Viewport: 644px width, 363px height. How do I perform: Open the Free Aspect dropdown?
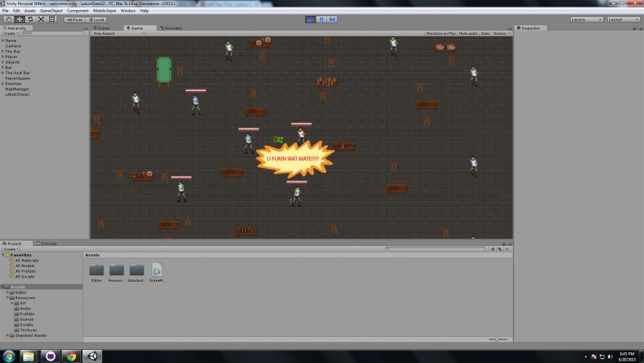[x=118, y=33]
